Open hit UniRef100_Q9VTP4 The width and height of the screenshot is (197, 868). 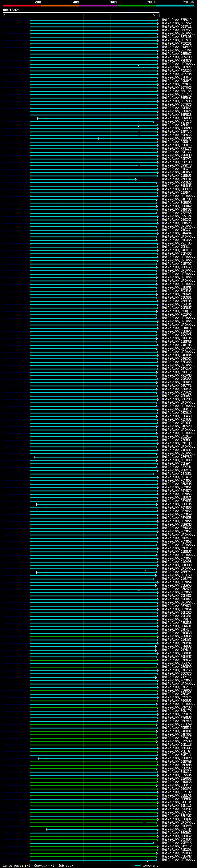click(176, 216)
